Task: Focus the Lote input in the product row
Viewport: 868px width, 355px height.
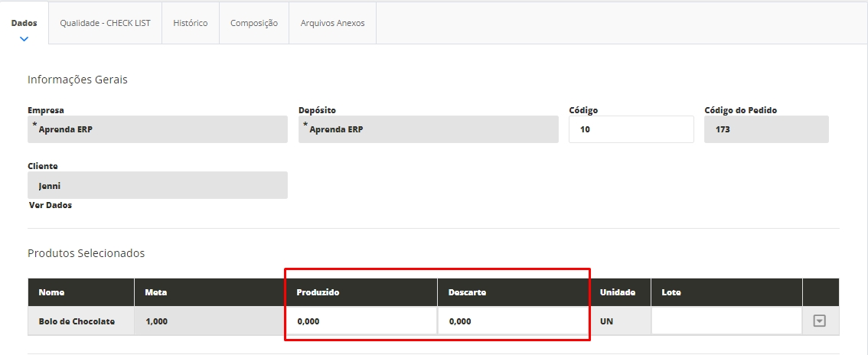Action: [x=726, y=321]
